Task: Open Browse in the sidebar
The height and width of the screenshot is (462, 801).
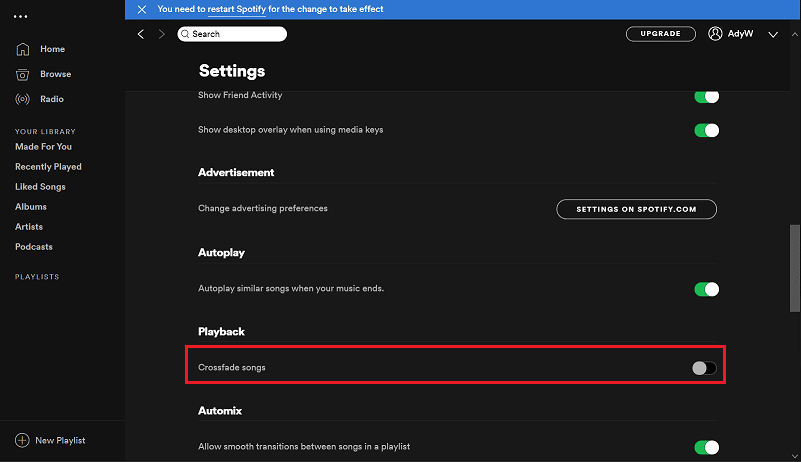Action: click(56, 74)
